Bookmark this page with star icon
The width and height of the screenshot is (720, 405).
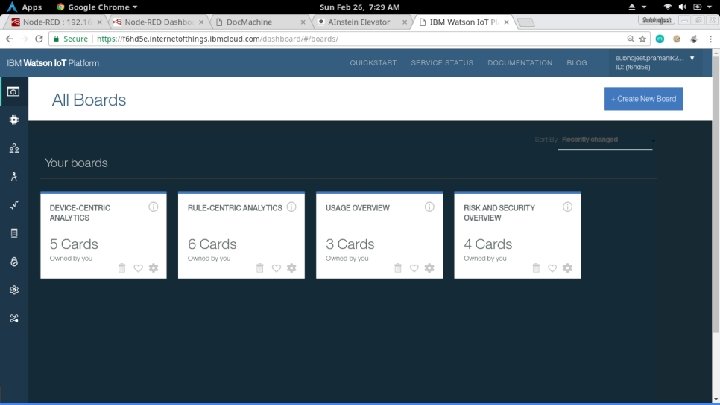642,39
